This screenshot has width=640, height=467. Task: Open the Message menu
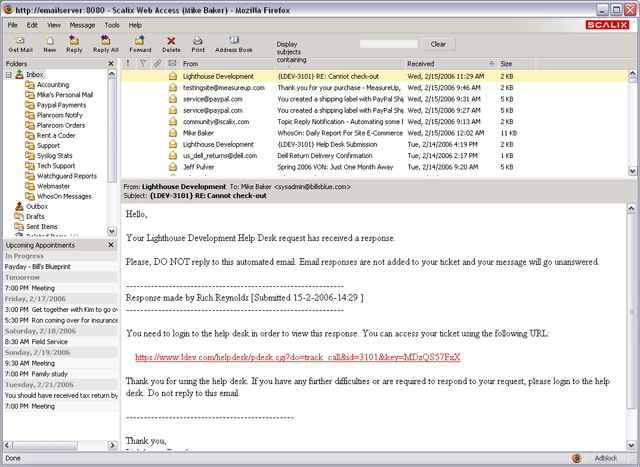82,25
